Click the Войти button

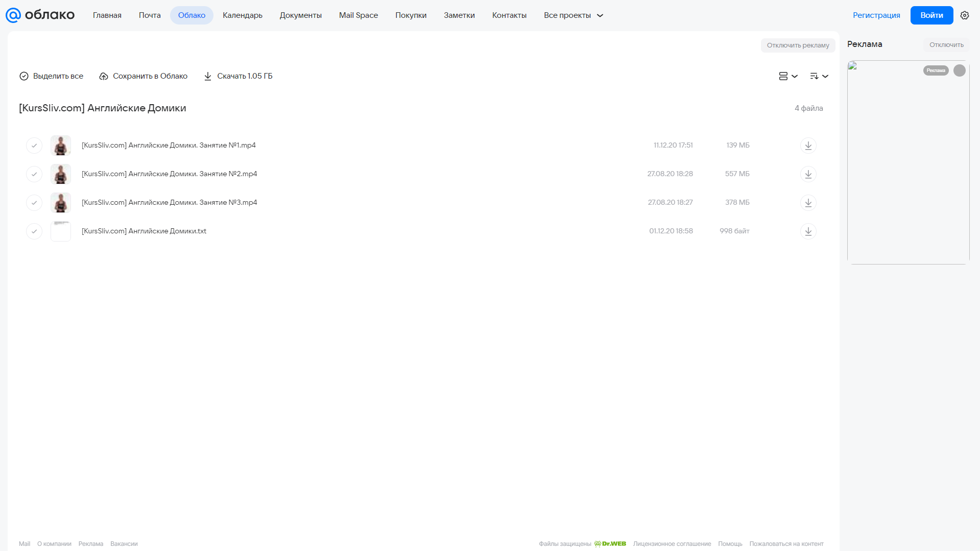point(931,15)
